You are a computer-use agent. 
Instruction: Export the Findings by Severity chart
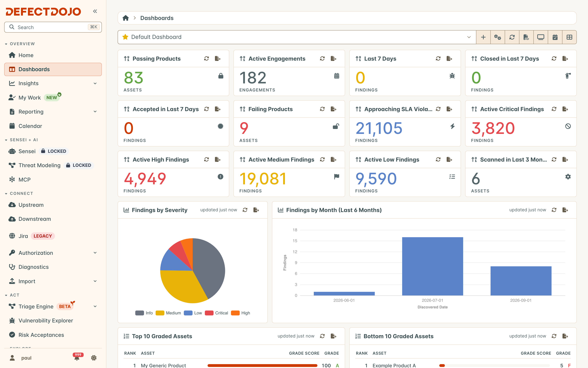(256, 210)
